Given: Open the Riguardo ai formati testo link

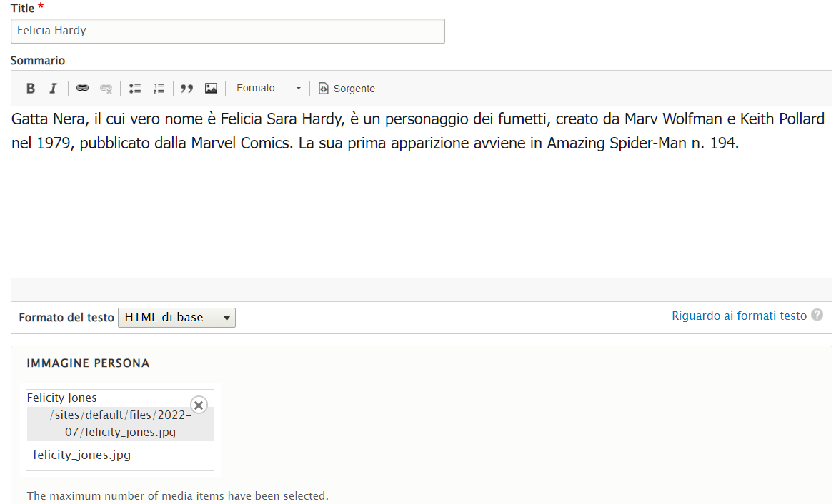Looking at the screenshot, I should 739,316.
